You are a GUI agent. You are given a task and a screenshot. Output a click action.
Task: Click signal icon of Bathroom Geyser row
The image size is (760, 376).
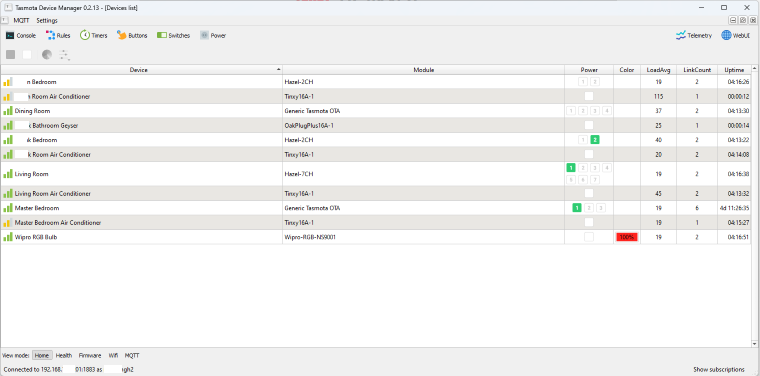(8, 125)
